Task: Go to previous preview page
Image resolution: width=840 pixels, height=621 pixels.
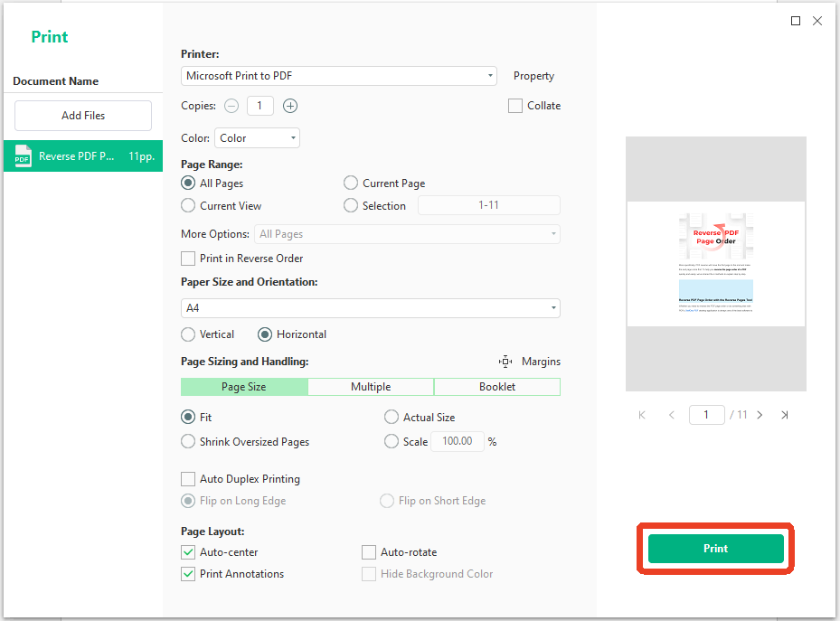Action: [671, 415]
